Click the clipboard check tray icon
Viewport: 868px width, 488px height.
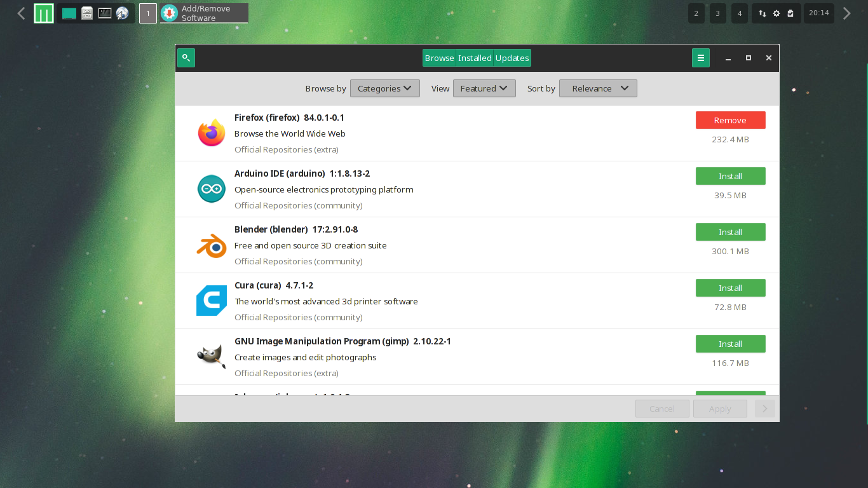(x=790, y=13)
